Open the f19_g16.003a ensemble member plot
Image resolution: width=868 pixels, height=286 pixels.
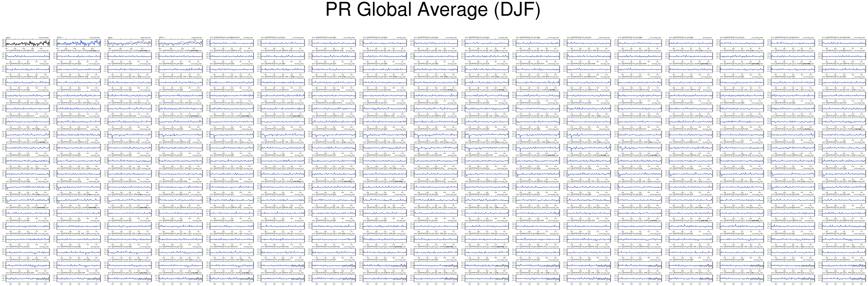(384, 43)
